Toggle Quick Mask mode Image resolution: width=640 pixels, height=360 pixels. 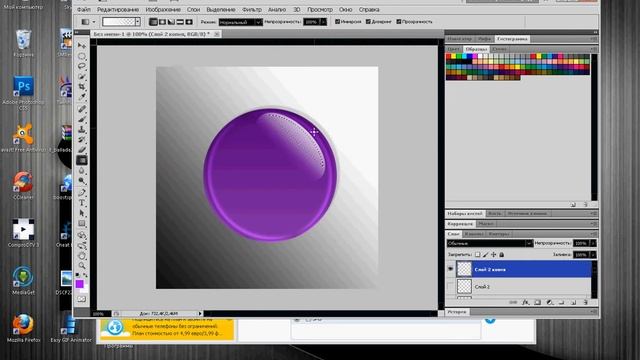pyautogui.click(x=82, y=299)
